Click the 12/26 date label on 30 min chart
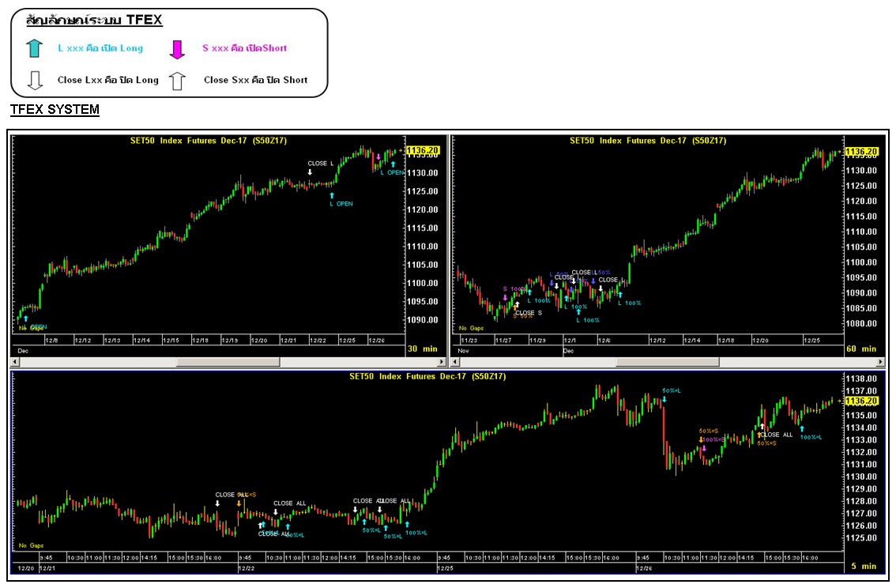896x588 pixels. click(377, 341)
